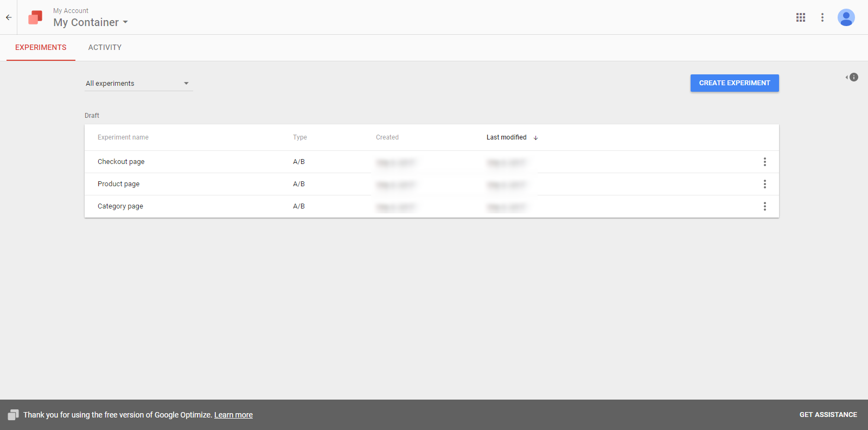Select the Experiments tab
The image size is (868, 430).
click(41, 48)
